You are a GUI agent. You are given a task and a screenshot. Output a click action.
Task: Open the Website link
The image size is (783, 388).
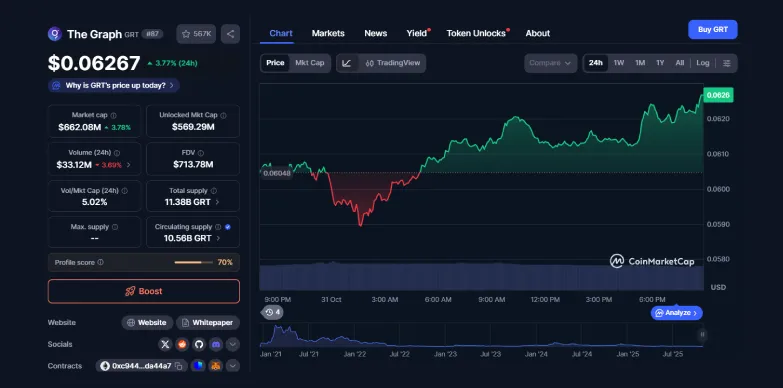pos(147,323)
